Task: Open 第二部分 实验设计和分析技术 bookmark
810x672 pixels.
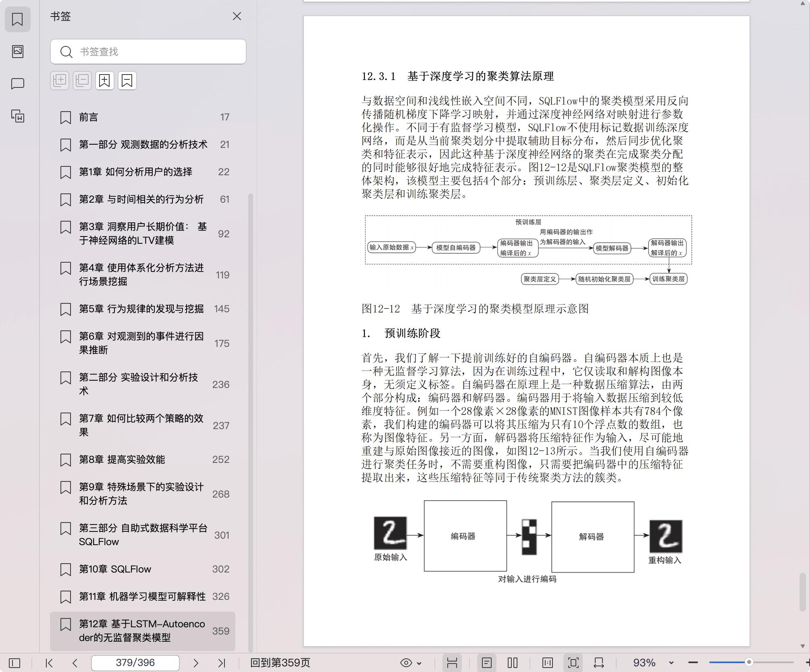Action: [x=143, y=384]
